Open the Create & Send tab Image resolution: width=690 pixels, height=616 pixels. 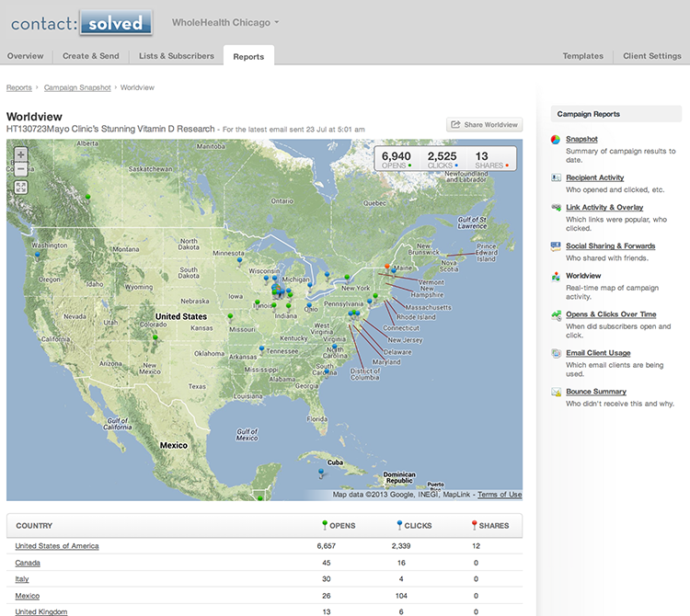point(90,56)
